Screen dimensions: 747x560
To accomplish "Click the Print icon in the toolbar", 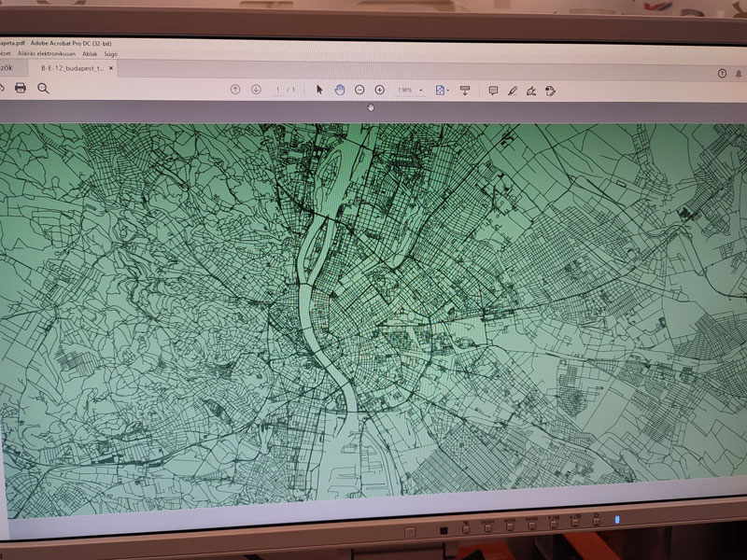I will tap(20, 88).
